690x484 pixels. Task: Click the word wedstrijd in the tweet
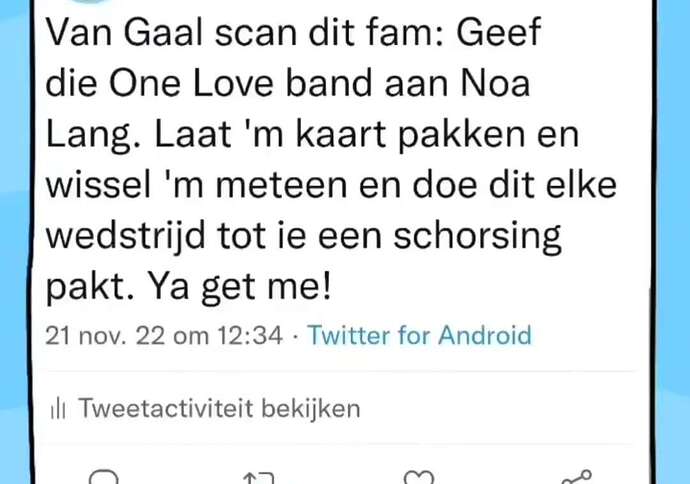click(x=125, y=238)
